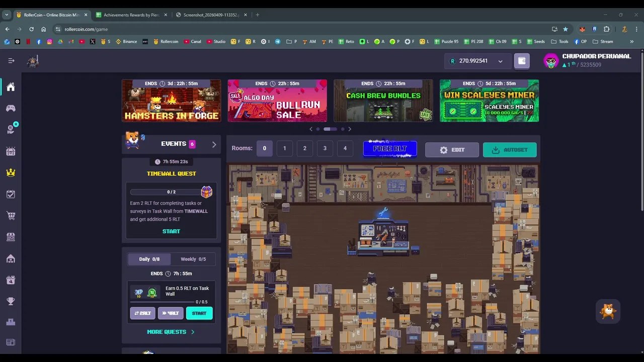Reload the page with the refresh icon
The height and width of the screenshot is (362, 644).
(31, 29)
